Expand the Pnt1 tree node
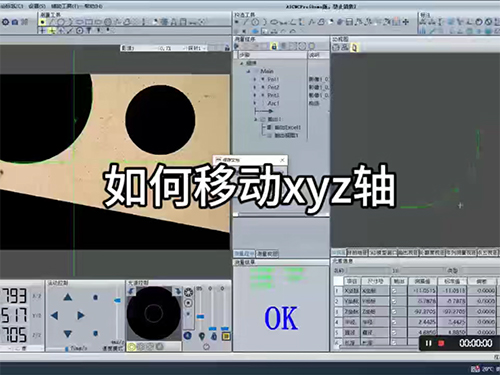 point(255,79)
